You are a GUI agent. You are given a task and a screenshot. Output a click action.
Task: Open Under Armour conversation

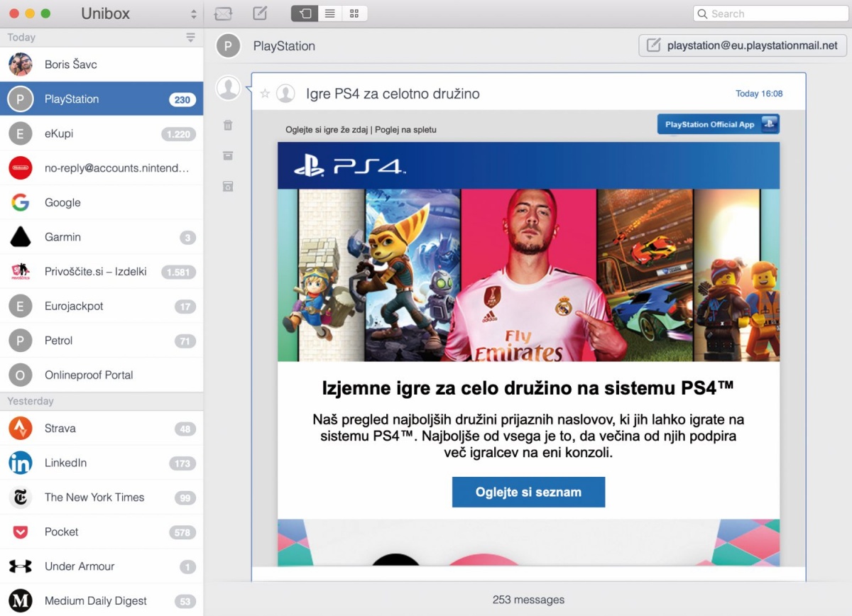click(x=102, y=566)
